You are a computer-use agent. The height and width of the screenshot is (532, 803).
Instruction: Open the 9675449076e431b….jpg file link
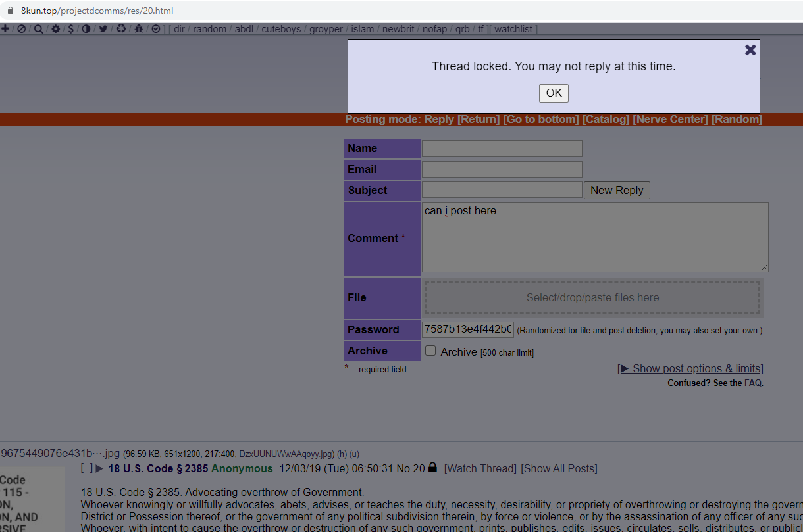(x=61, y=453)
